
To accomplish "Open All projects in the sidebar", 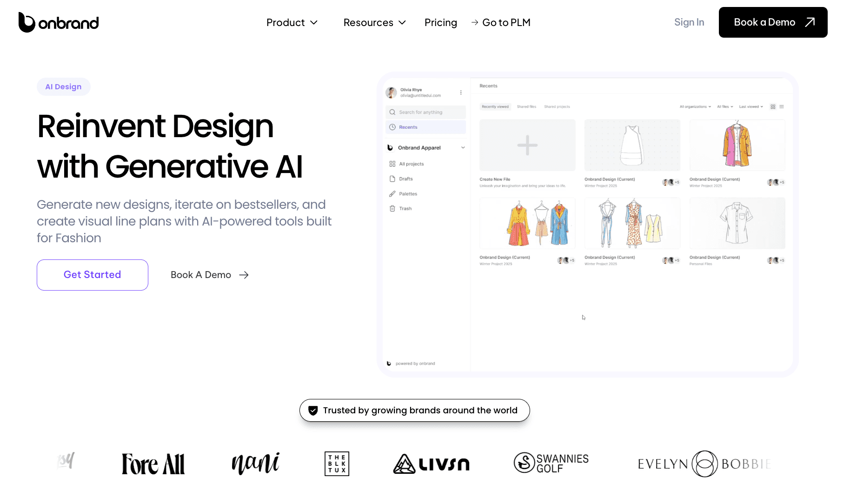I will (406, 164).
